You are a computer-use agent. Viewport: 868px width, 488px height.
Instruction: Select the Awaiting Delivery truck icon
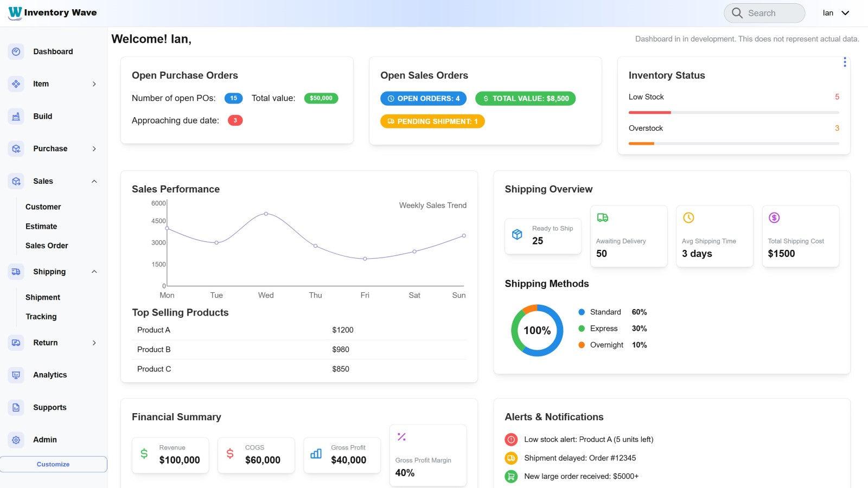pos(602,217)
